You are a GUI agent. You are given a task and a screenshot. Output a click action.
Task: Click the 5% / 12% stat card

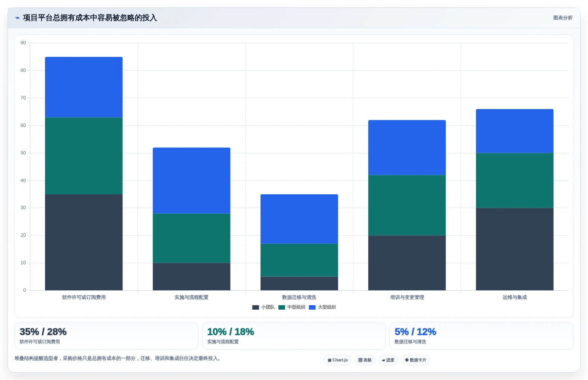481,336
